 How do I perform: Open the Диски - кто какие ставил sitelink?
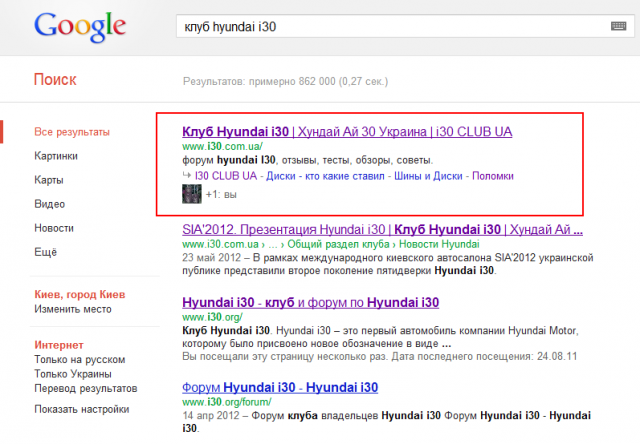[x=325, y=176]
